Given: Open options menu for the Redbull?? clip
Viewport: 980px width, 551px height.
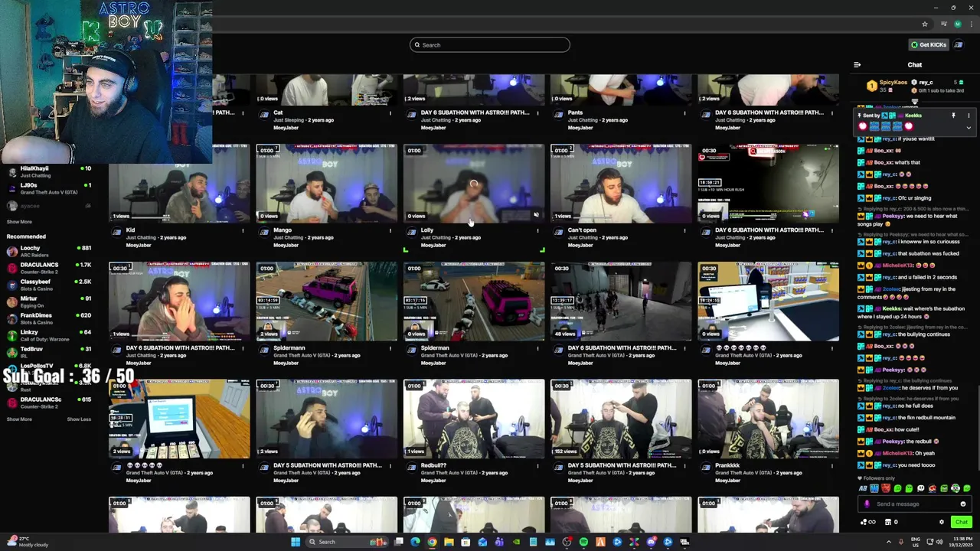Looking at the screenshot, I should [537, 465].
